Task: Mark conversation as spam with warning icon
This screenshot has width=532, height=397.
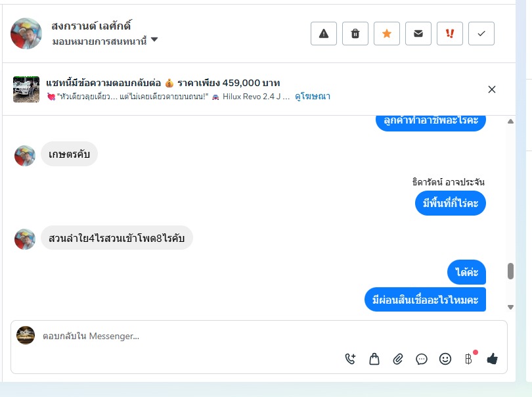Action: tap(324, 34)
